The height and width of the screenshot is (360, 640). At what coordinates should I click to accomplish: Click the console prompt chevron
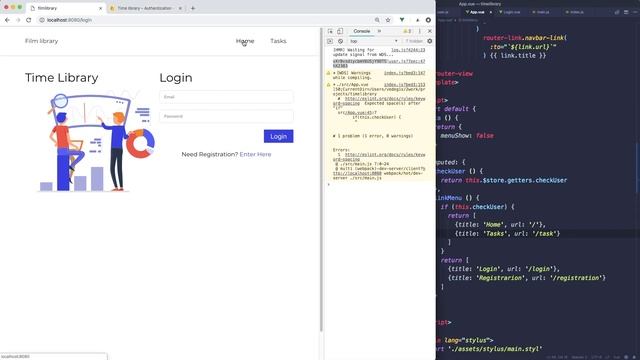coord(329,184)
